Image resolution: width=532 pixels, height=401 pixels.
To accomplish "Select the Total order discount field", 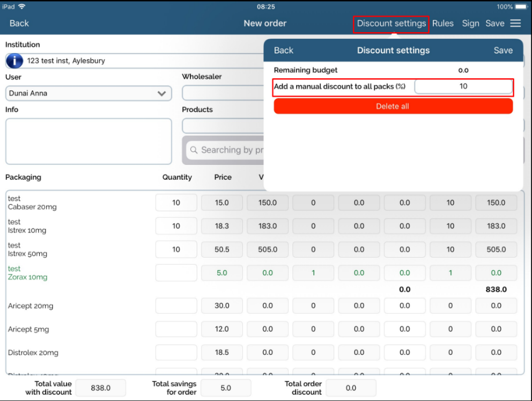I will pos(351,388).
